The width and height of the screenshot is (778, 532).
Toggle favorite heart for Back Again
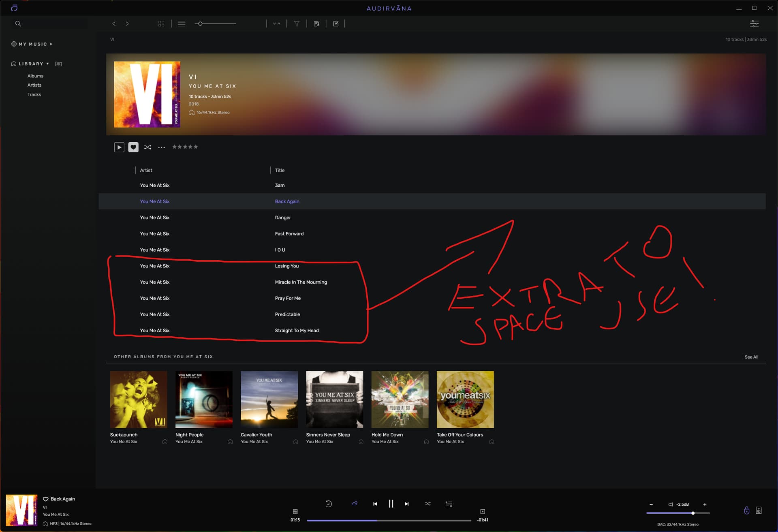coord(46,499)
